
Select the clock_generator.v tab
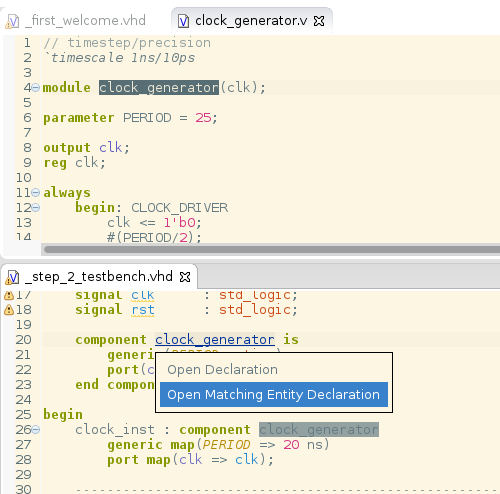(251, 21)
